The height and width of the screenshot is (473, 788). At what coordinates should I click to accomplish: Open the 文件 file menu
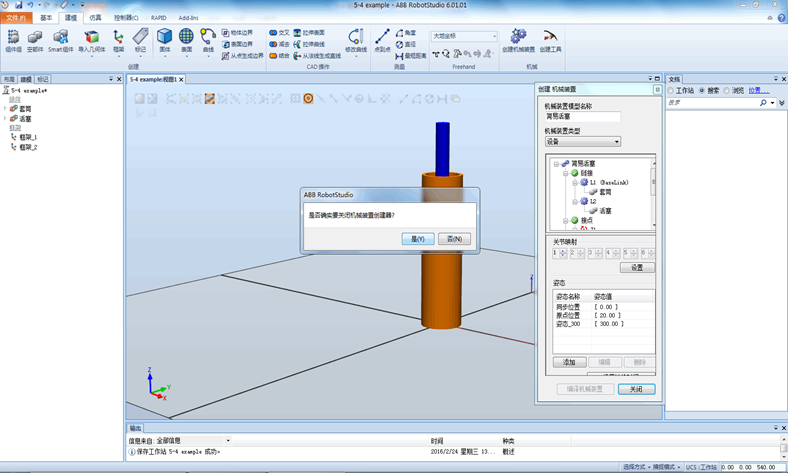[x=16, y=18]
